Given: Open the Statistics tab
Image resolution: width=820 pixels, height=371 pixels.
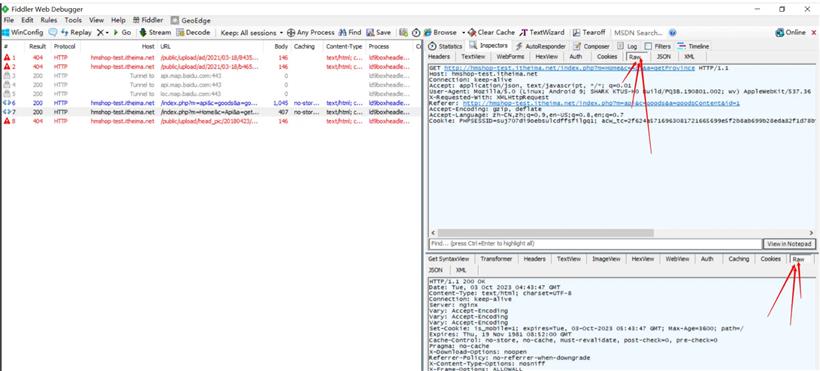Looking at the screenshot, I should [x=446, y=46].
